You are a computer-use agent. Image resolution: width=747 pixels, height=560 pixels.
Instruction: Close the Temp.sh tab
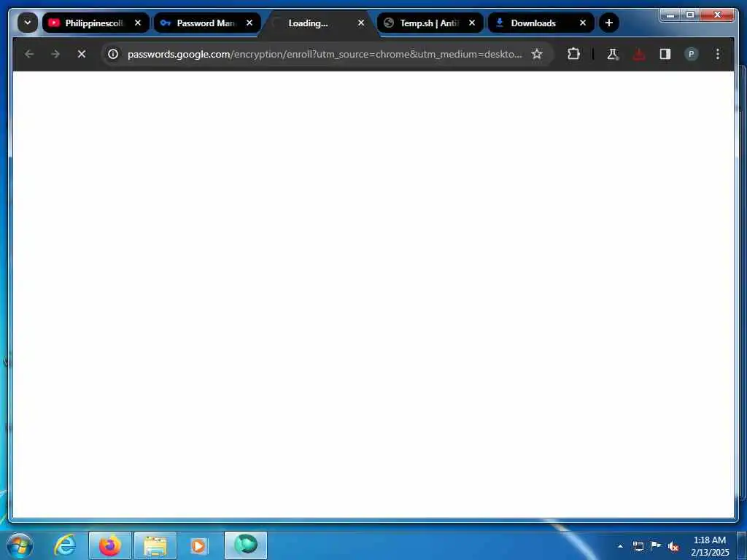click(x=472, y=23)
